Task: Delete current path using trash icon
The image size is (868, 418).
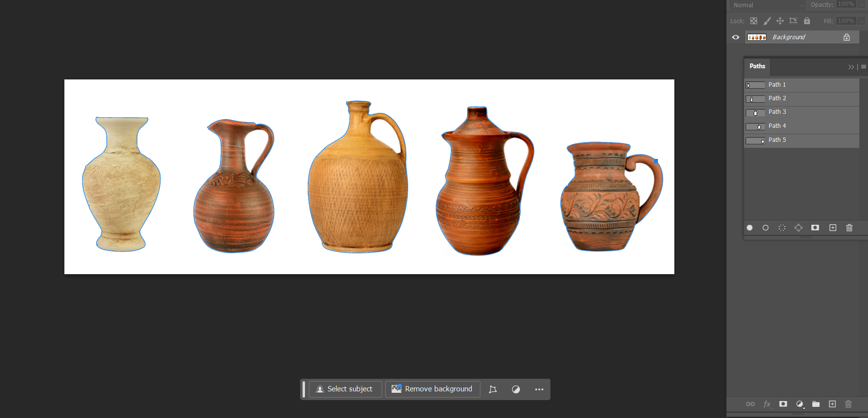Action: pos(849,228)
